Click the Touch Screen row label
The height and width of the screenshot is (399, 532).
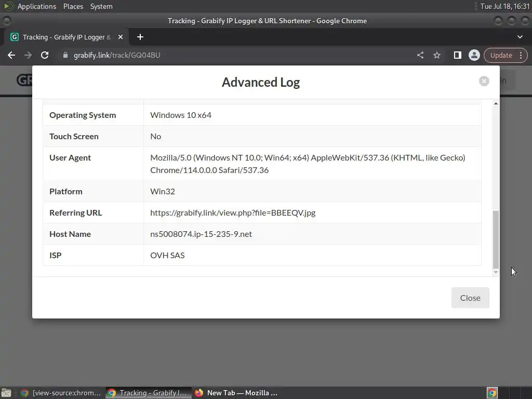click(74, 137)
